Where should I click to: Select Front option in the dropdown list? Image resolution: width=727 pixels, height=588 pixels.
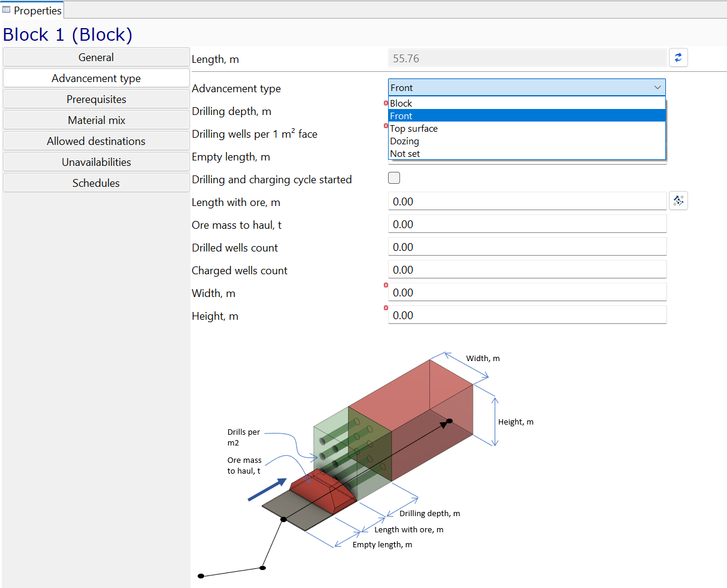coord(527,116)
